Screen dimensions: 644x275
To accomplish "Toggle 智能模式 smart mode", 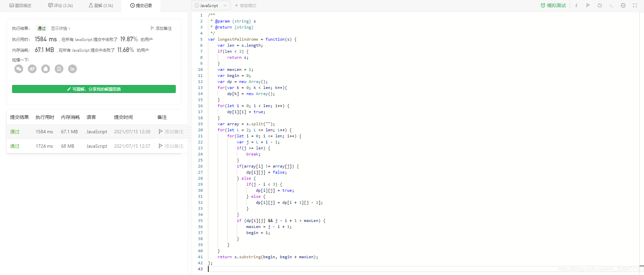I will (x=246, y=6).
